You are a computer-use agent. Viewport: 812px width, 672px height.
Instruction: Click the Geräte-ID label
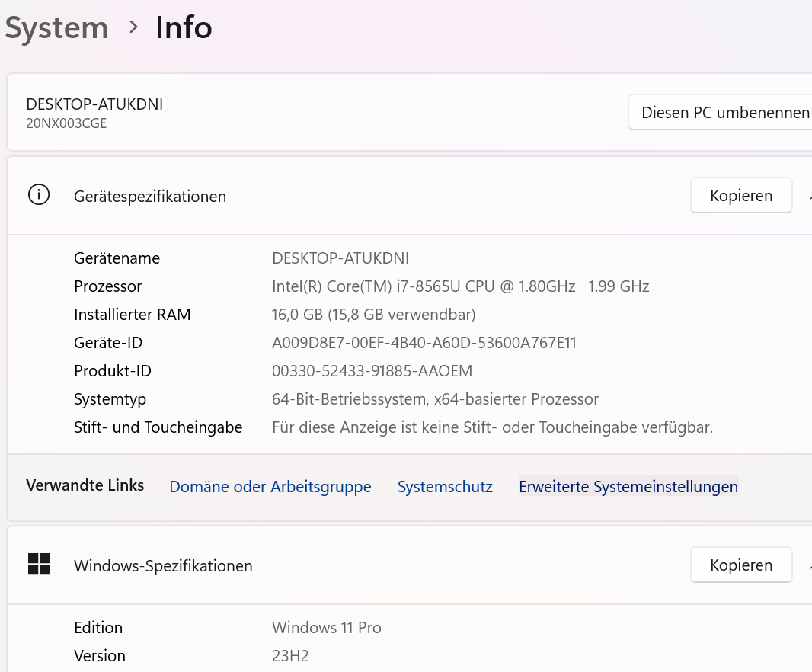click(107, 343)
